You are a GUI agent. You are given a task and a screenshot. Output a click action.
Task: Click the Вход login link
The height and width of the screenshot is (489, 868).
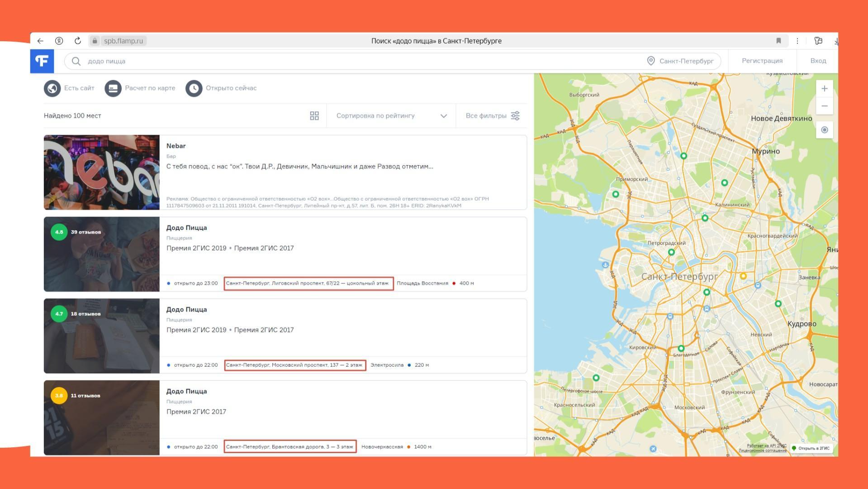coord(818,61)
